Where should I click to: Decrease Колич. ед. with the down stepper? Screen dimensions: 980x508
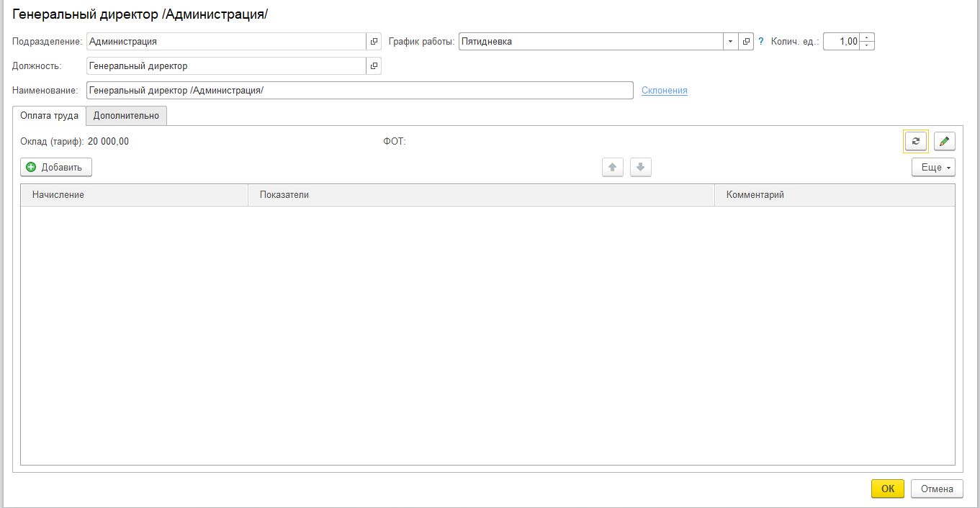pyautogui.click(x=867, y=46)
